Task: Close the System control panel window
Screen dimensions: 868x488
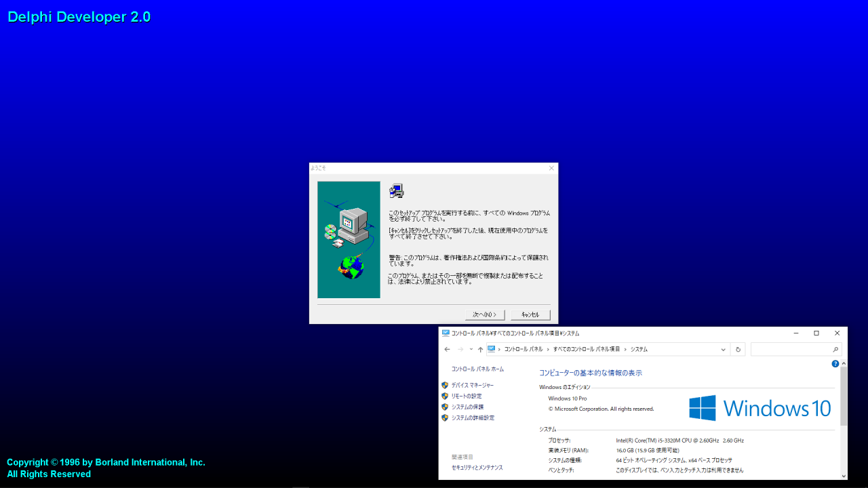Action: pos(837,333)
